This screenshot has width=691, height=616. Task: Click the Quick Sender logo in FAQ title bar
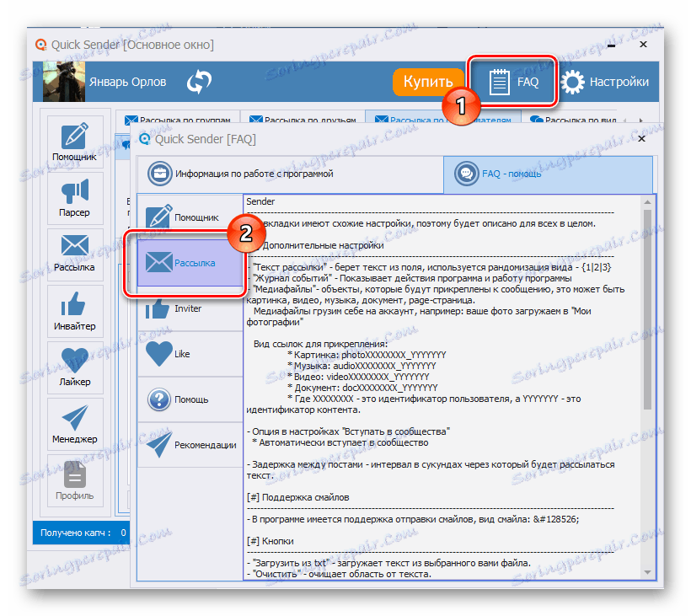coord(145,139)
